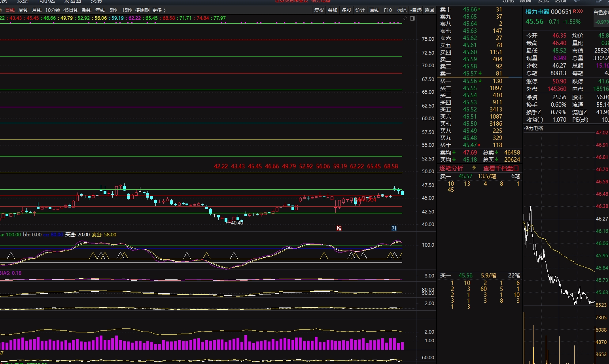Image resolution: width=609 pixels, height=364 pixels.
Task: Click the 外盘 value 145360
Action: coord(557,89)
